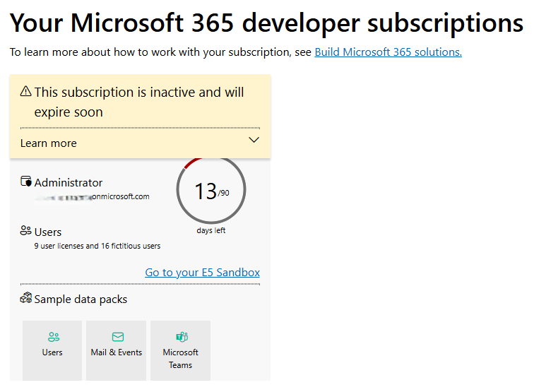
Task: Select the Users sample data pack tile
Action: pos(52,350)
